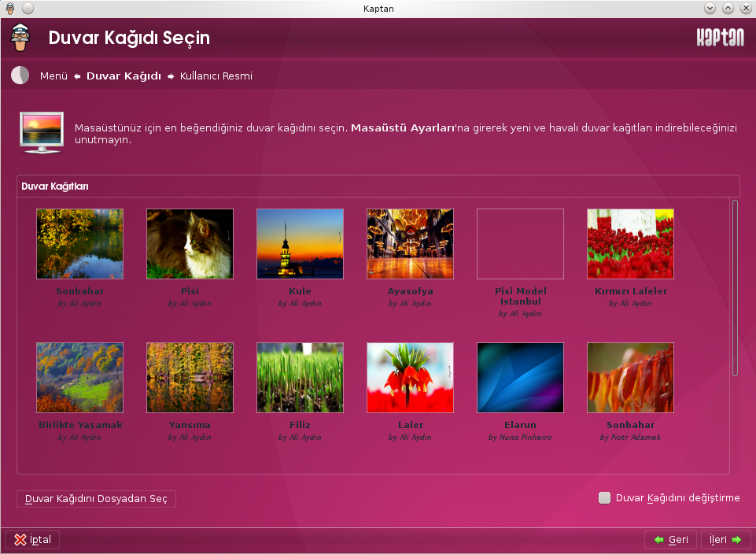Go back with the Geri button
The image size is (756, 554).
click(670, 540)
